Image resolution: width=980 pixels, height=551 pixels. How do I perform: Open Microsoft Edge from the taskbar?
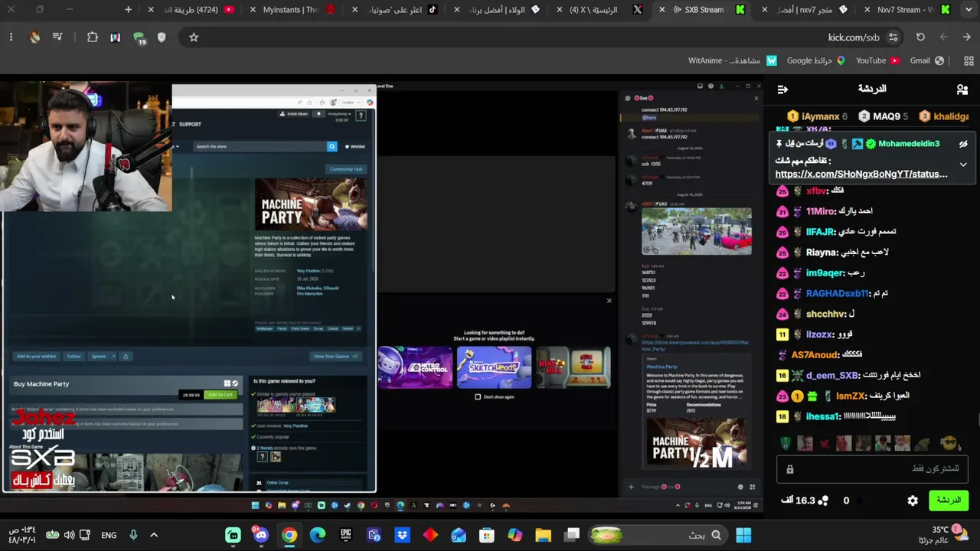click(318, 535)
